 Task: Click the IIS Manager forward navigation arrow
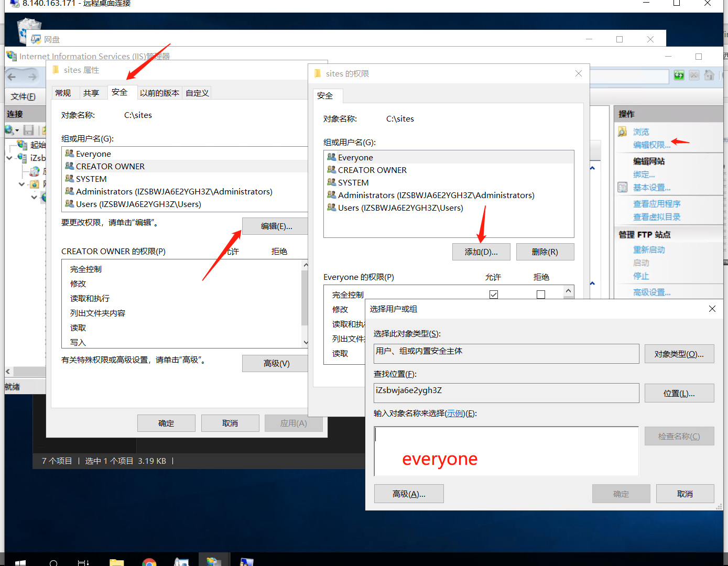tap(32, 77)
